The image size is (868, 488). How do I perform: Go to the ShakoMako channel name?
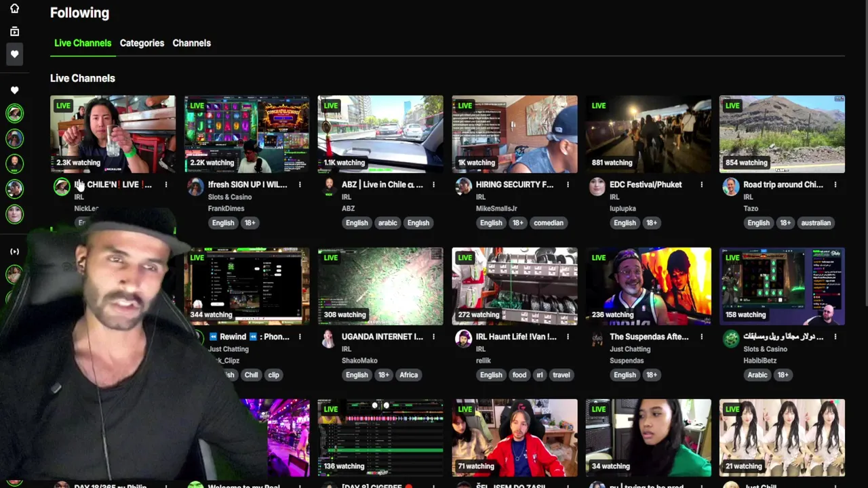pos(359,361)
